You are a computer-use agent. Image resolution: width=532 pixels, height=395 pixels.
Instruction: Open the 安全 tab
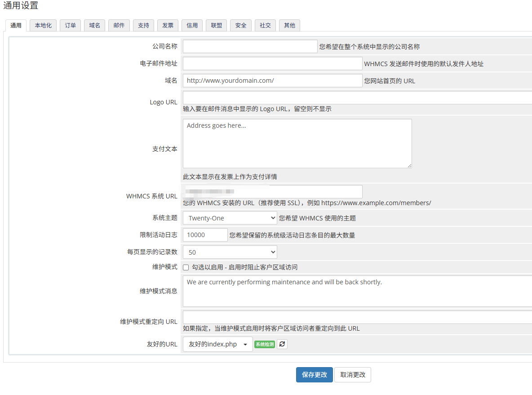[x=241, y=26]
